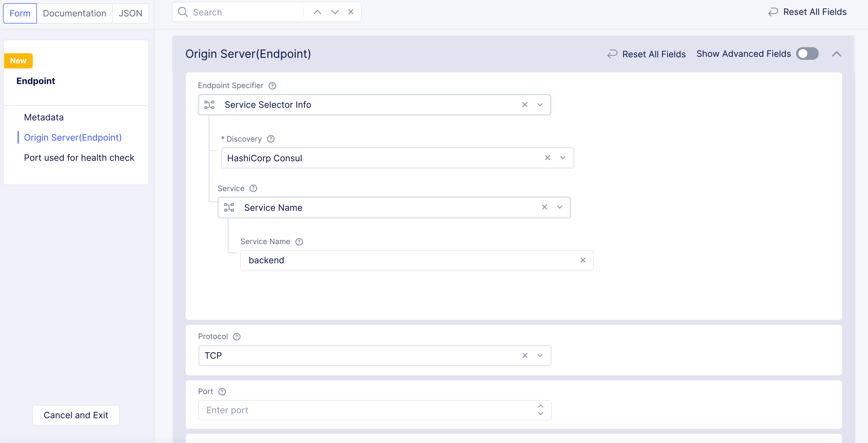
Task: Clear the HashiCorp Consul selection
Action: (x=547, y=158)
